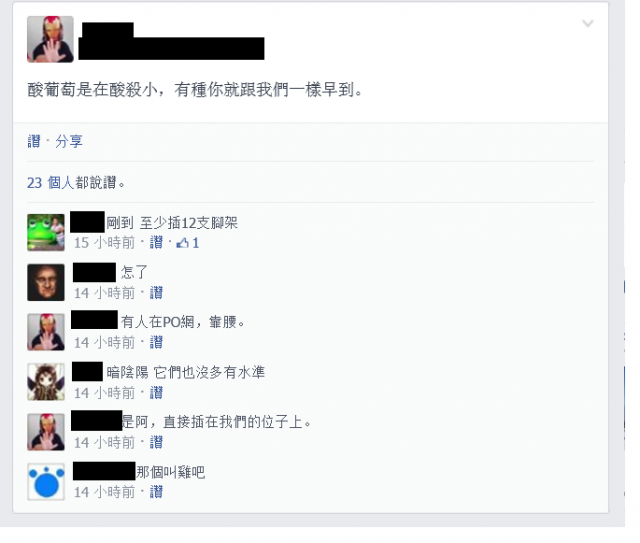Viewport: 640px width, 543px height.
Task: Click the post author's Iron Man avatar
Action: [50, 39]
